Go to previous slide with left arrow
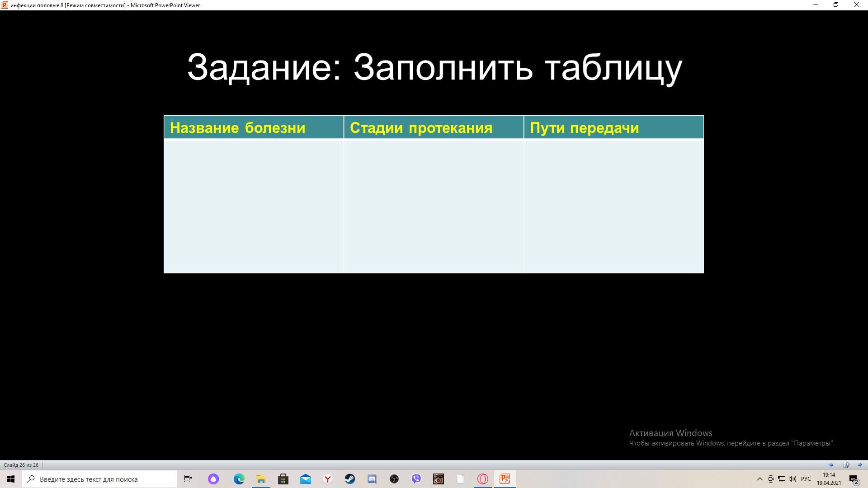This screenshot has height=488, width=868. pos(831,465)
